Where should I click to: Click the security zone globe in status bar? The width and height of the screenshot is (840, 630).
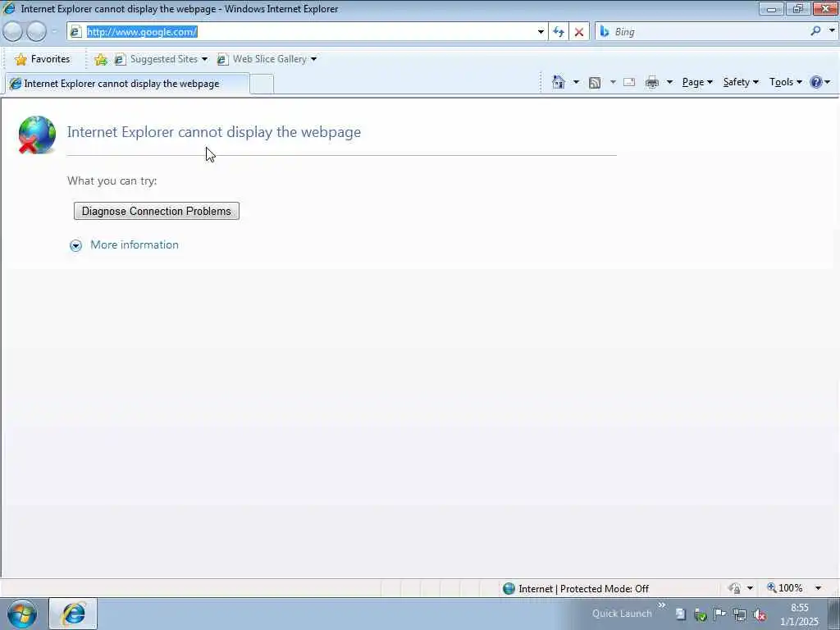click(509, 589)
